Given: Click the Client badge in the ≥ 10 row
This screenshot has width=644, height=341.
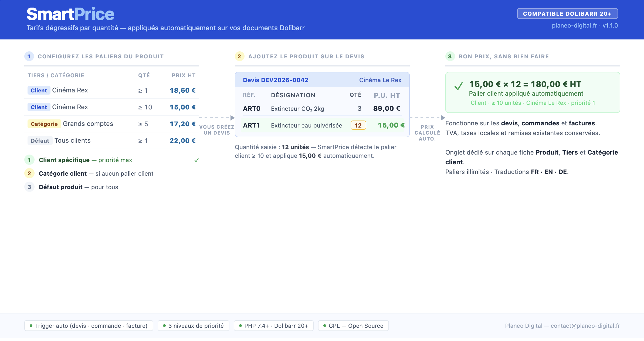Looking at the screenshot, I should click(x=39, y=107).
